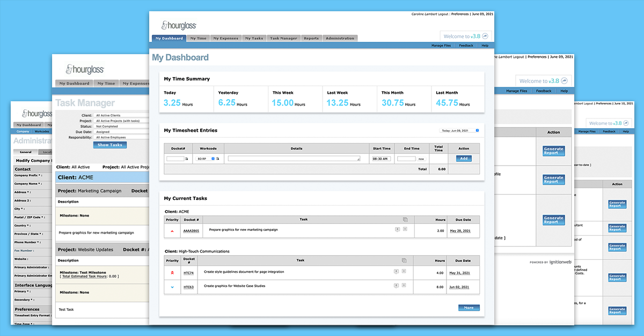Click the More button under current tasks
Viewport: 644px width, 336px height.
point(469,308)
